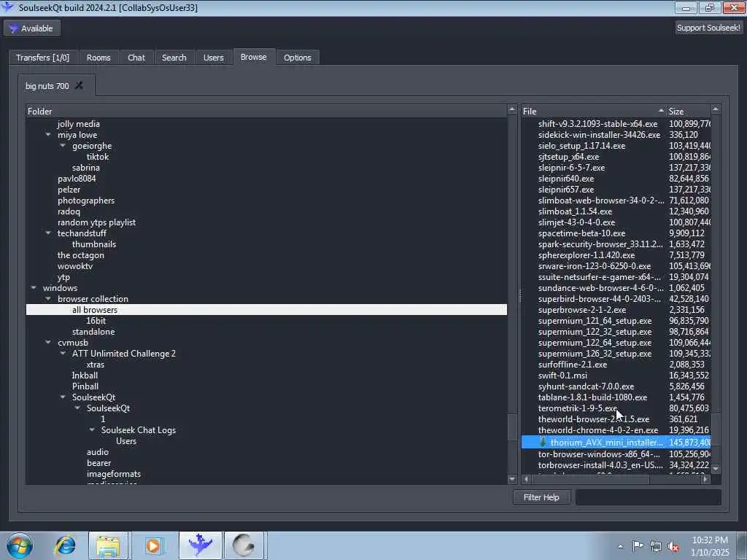Screen dimensions: 747x560
Task: Select the standalone folder
Action: (93, 332)
